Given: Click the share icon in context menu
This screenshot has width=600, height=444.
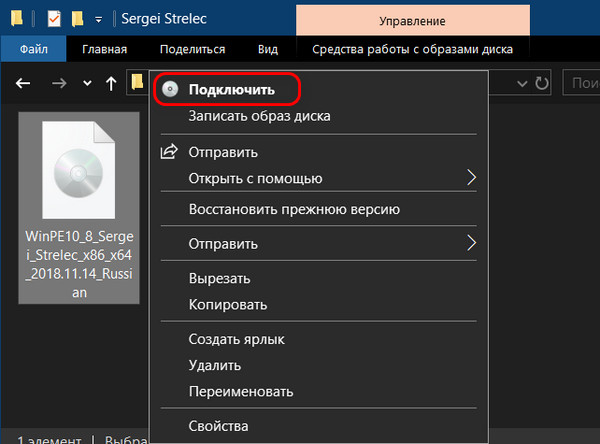Looking at the screenshot, I should tap(169, 152).
